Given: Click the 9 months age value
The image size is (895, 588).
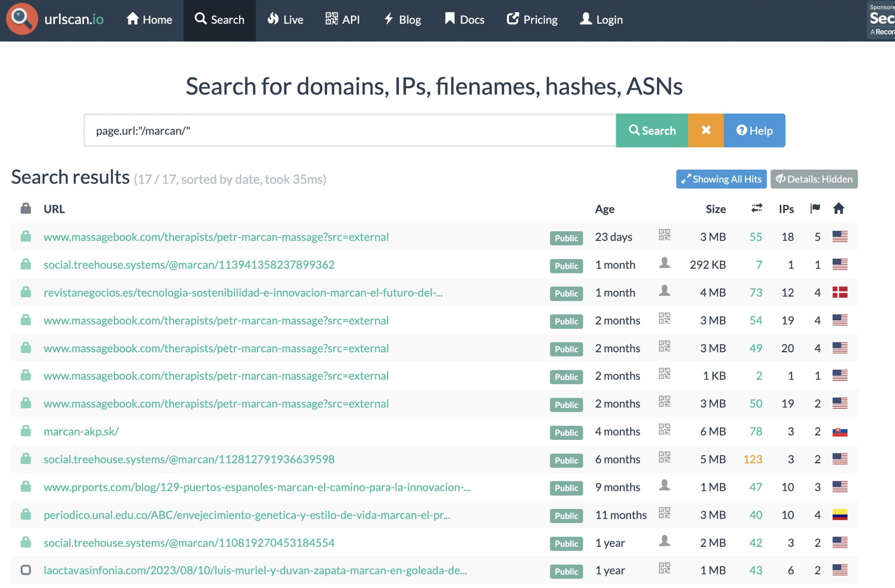Looking at the screenshot, I should tap(617, 487).
